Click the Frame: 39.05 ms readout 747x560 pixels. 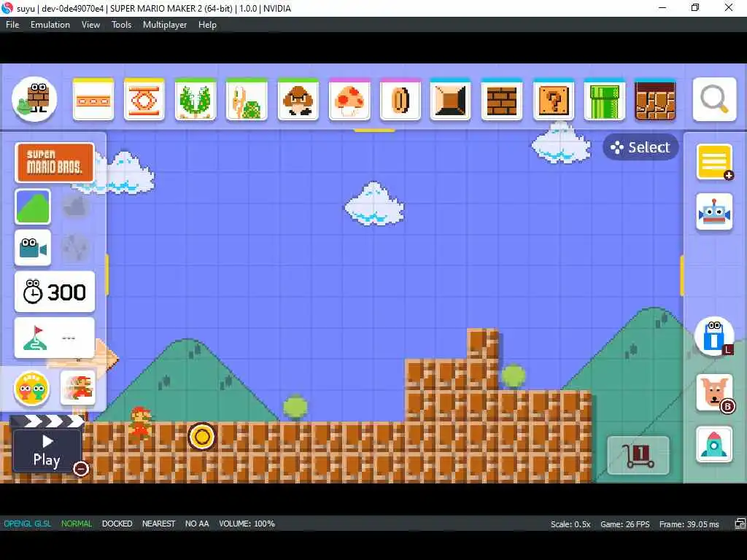689,524
